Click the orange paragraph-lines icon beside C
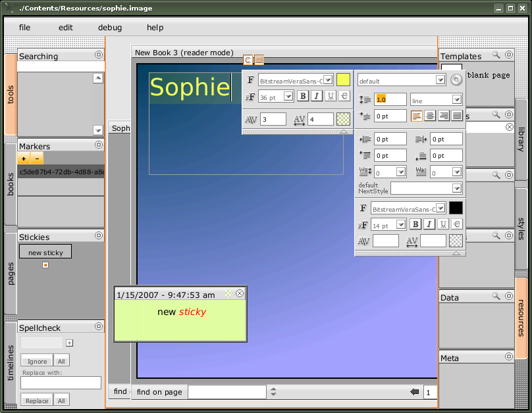Viewport: 532px width, 413px height. coord(259,60)
